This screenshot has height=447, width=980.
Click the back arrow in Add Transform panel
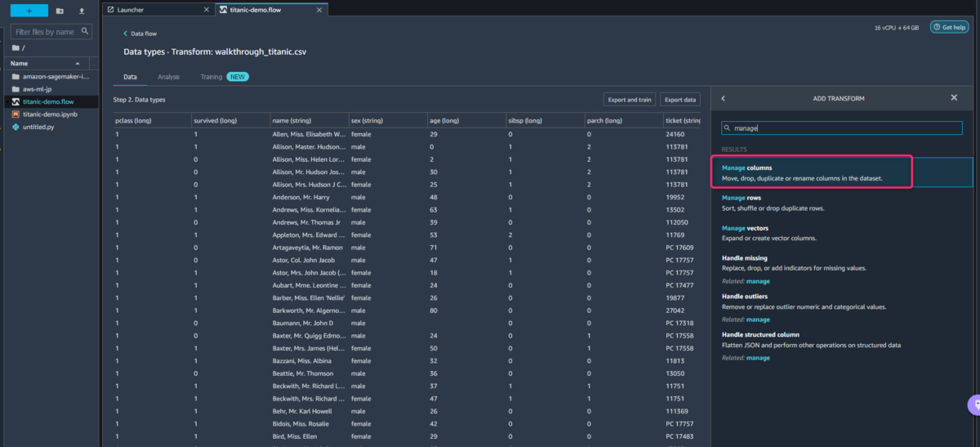pyautogui.click(x=723, y=98)
